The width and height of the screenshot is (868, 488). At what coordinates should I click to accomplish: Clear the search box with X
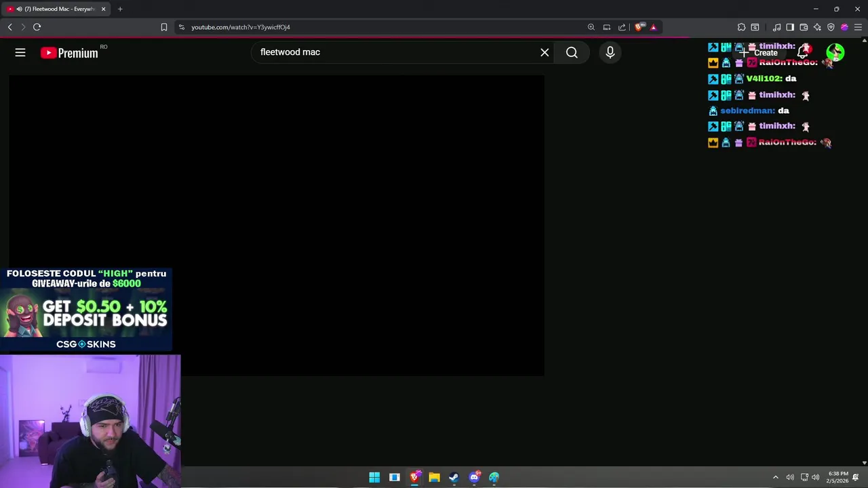545,52
